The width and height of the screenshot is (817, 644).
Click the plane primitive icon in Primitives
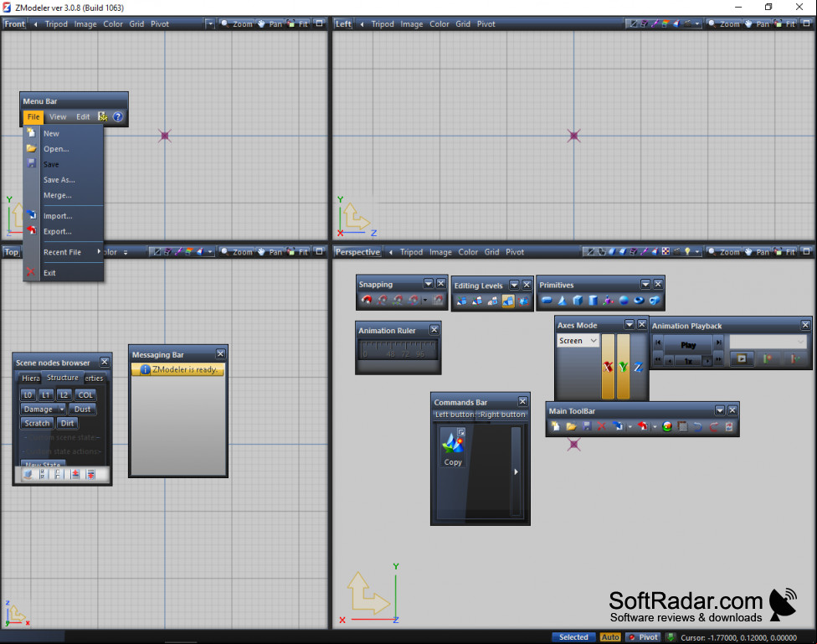click(547, 301)
